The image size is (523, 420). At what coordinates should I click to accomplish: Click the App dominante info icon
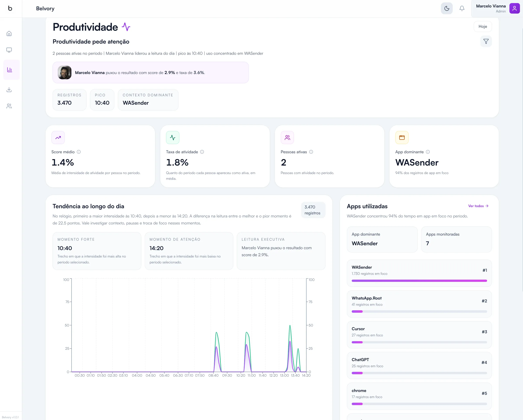coord(428,152)
